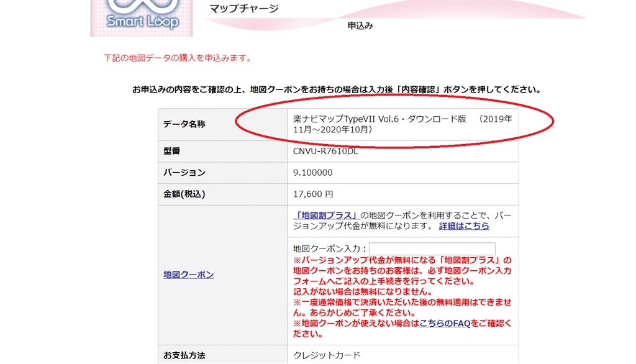Viewport: 636px width, 364px height.
Task: Click the お支払方法 row label
Action: (184, 355)
